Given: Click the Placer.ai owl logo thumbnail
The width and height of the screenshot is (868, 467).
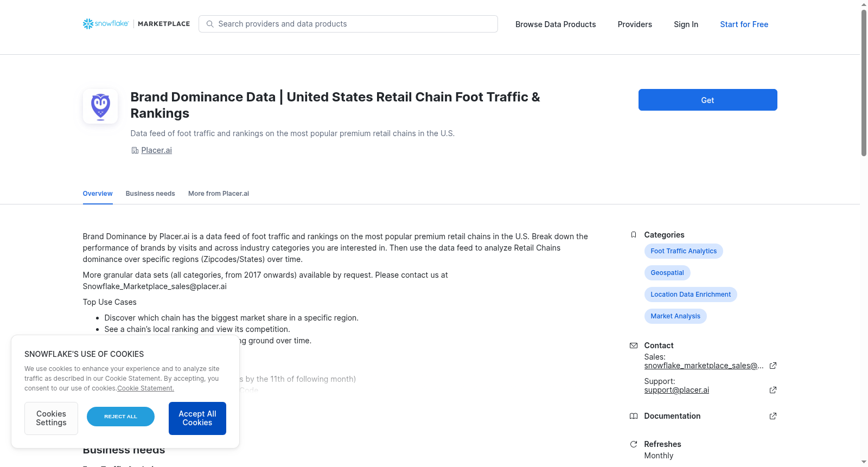Looking at the screenshot, I should pos(100,106).
